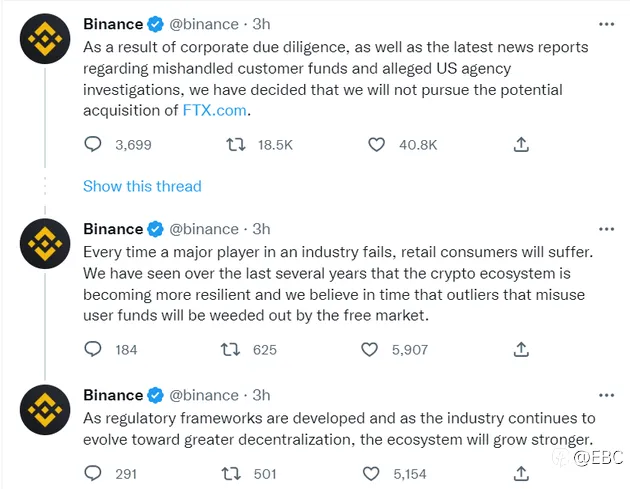The image size is (630, 489).
Task: Retweet the tweet with 625 retweets
Action: point(231,350)
